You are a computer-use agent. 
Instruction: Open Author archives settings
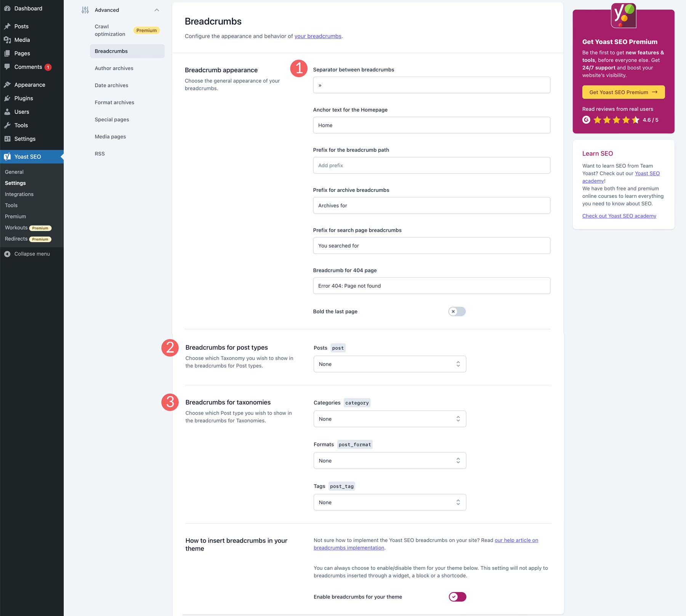[114, 68]
